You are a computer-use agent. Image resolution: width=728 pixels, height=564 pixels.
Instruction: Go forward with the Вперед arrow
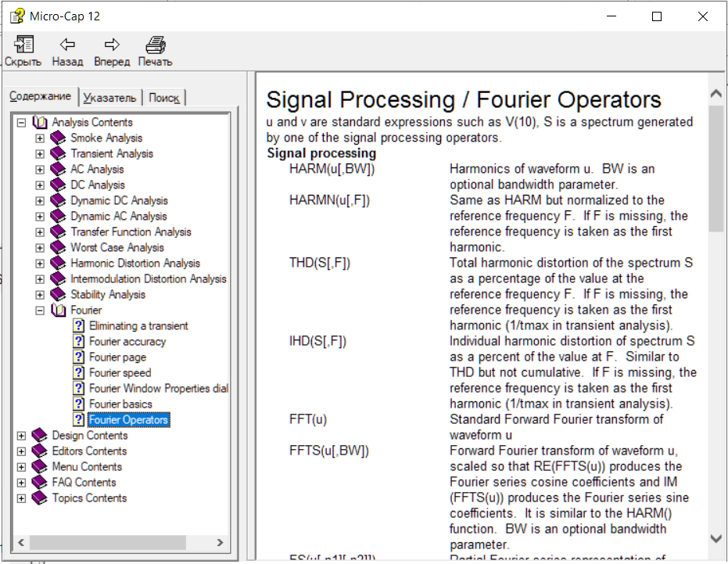click(112, 45)
